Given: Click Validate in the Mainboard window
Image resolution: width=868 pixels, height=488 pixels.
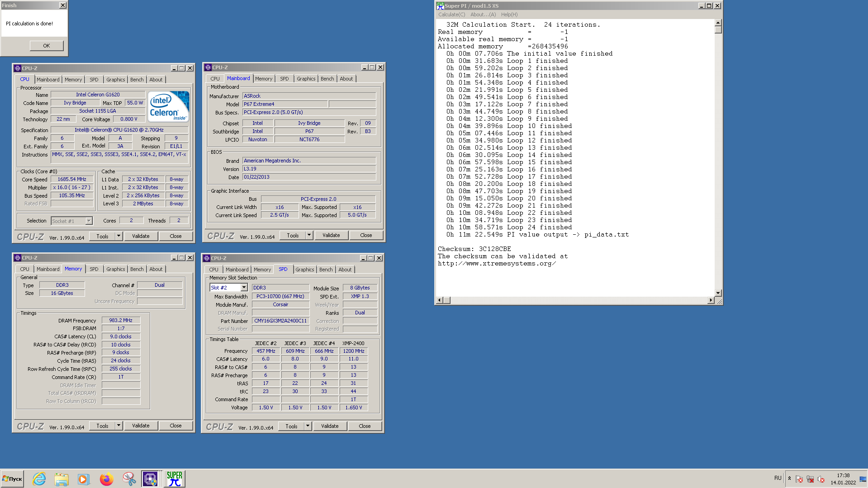Looking at the screenshot, I should [331, 235].
